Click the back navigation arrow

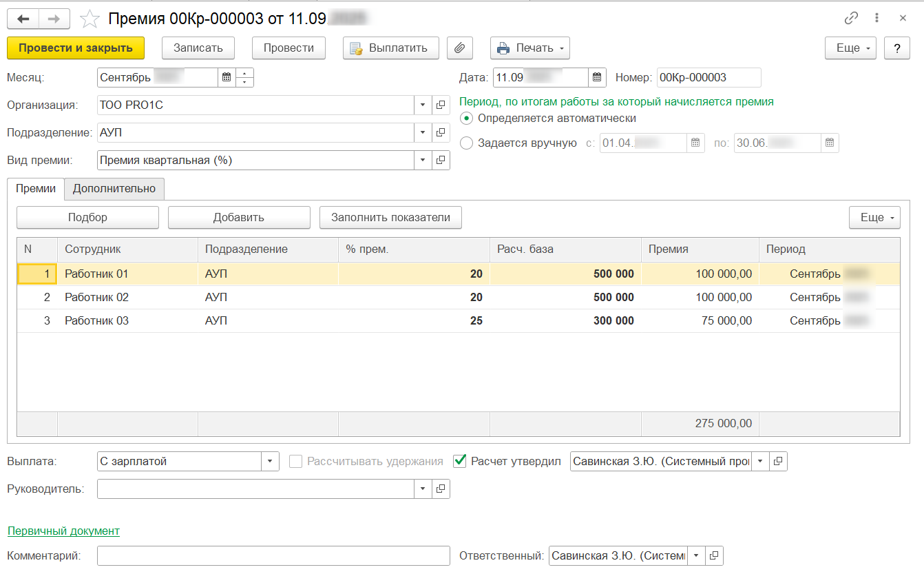[23, 19]
